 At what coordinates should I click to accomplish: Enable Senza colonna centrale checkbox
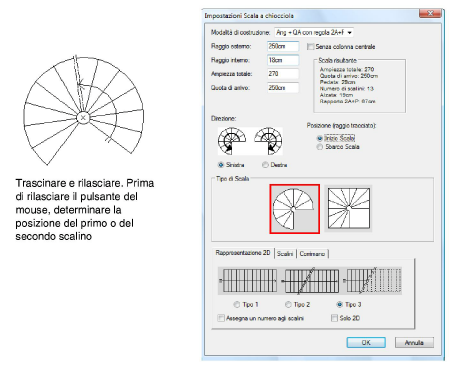(310, 47)
